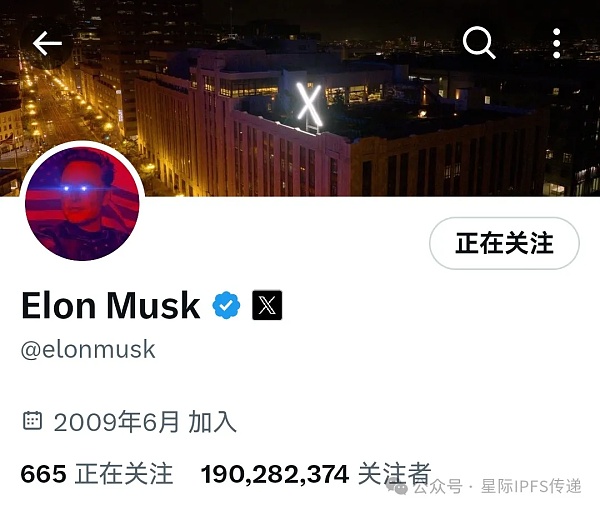Click the 星际IPFS传递 watermark text

point(531,486)
